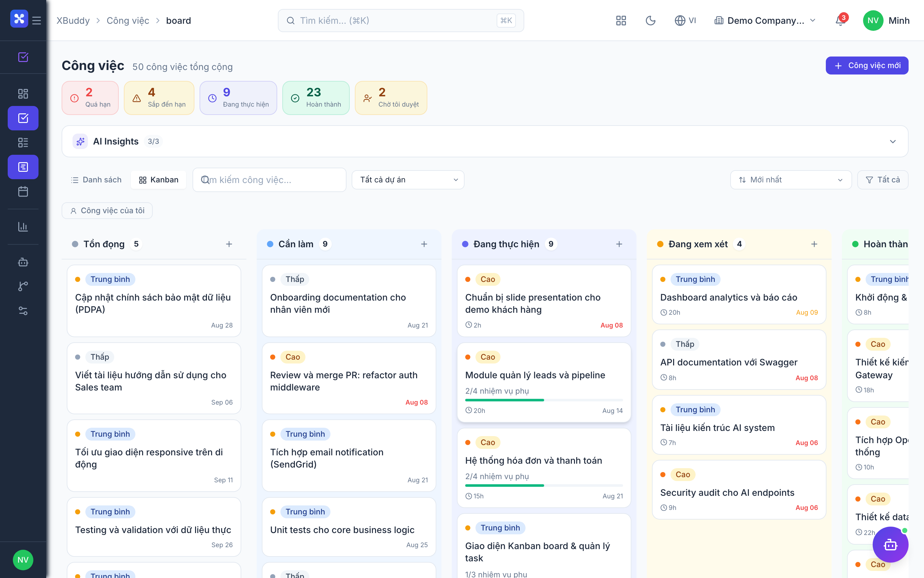Viewport: 924px width, 578px height.
Task: Open card Tài liệu kiến trúc AI system
Action: (739, 425)
